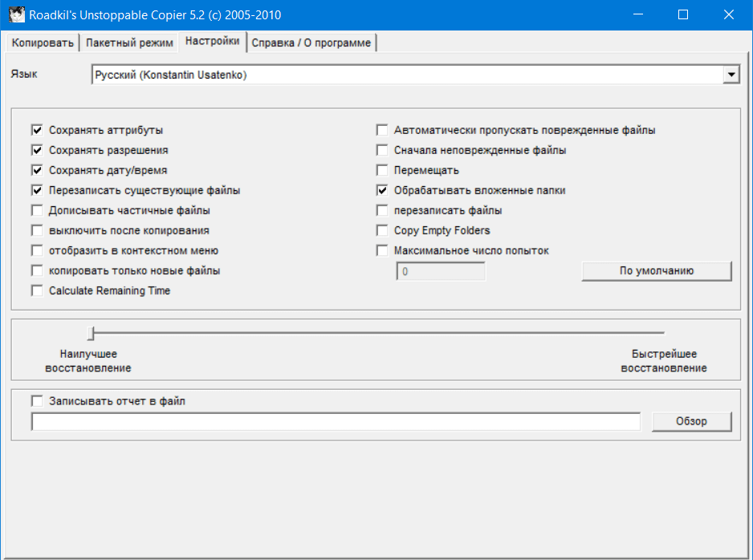Select the Настройки tab
753x560 pixels.
pos(212,41)
